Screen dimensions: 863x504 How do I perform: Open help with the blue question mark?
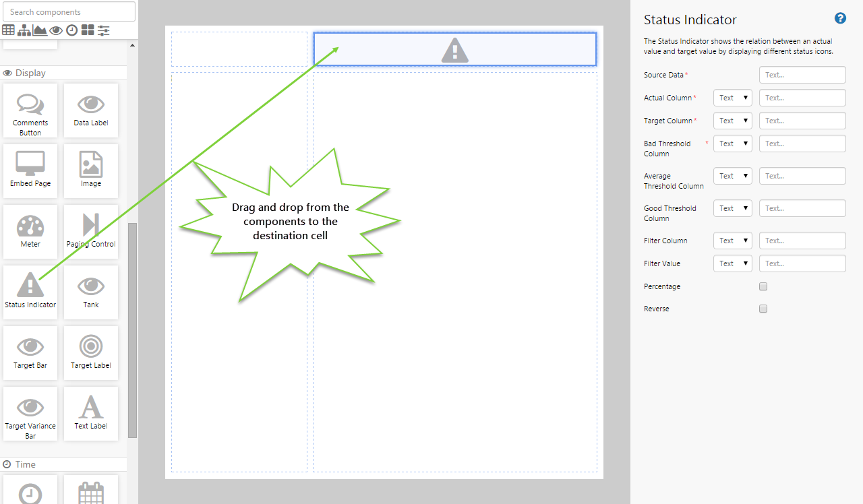click(840, 19)
